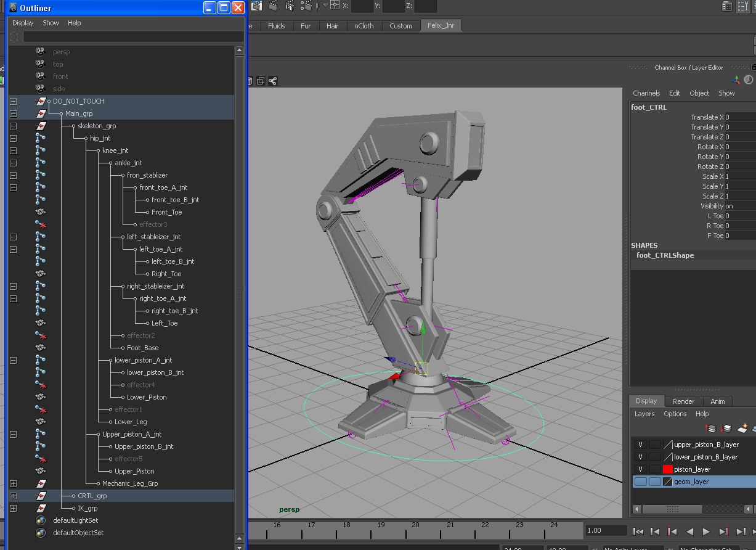Switch to the Anim tab in Layer Editor
This screenshot has height=550, width=756.
[x=718, y=401]
